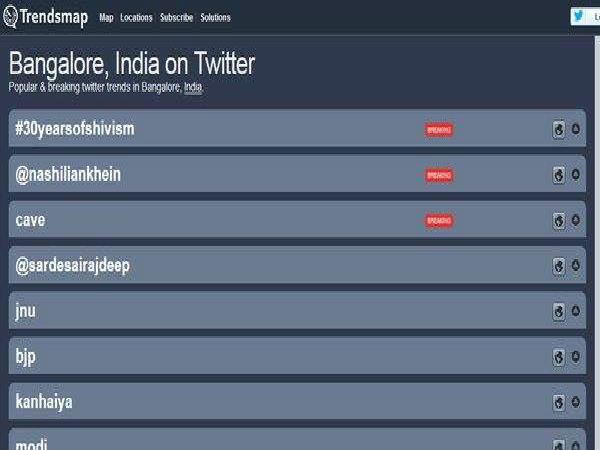Open the jnu trend
Image resolution: width=600 pixels, height=450 pixels.
pos(26,311)
